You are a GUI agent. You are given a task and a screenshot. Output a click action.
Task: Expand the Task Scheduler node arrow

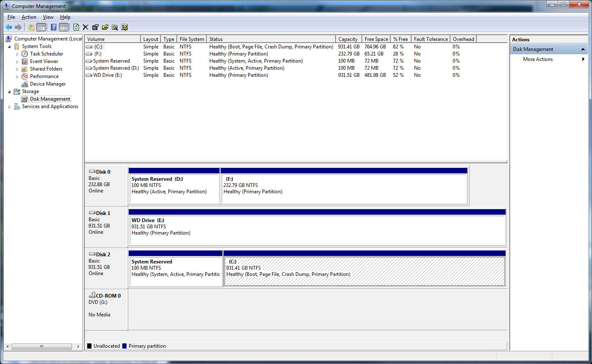(17, 54)
